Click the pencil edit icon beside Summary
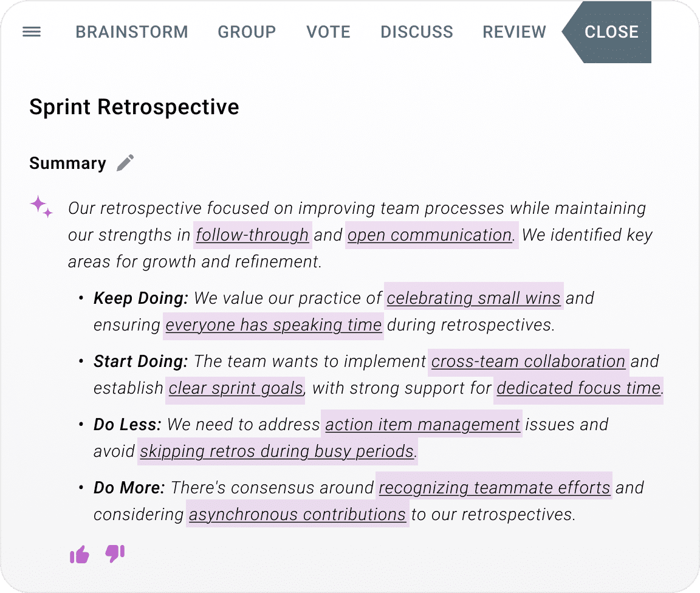The height and width of the screenshot is (593, 700). pos(125,163)
